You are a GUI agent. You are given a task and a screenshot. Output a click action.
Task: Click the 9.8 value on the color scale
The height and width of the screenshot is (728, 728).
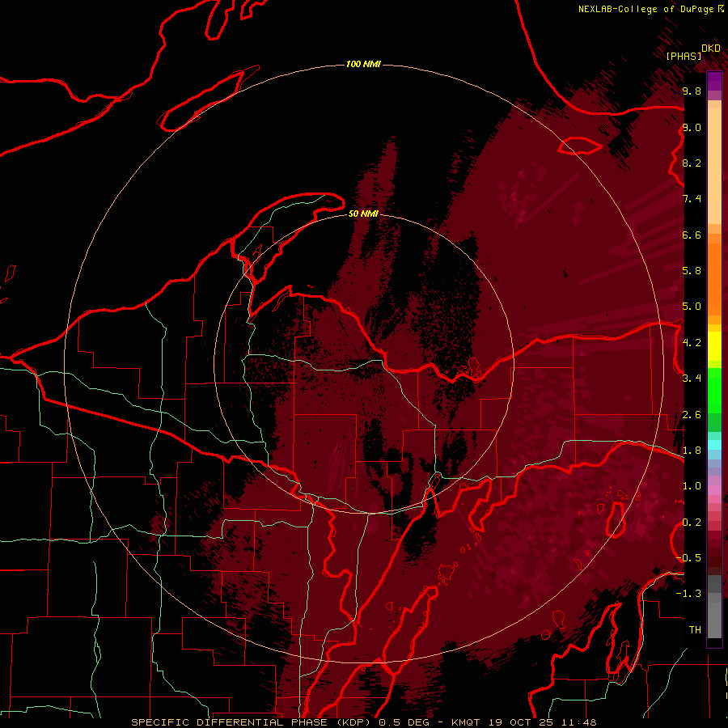[692, 91]
